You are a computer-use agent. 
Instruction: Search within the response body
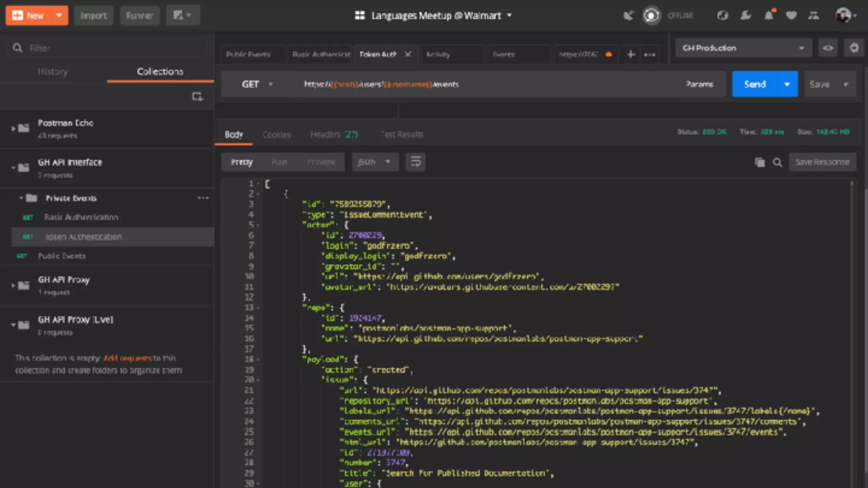pyautogui.click(x=777, y=162)
